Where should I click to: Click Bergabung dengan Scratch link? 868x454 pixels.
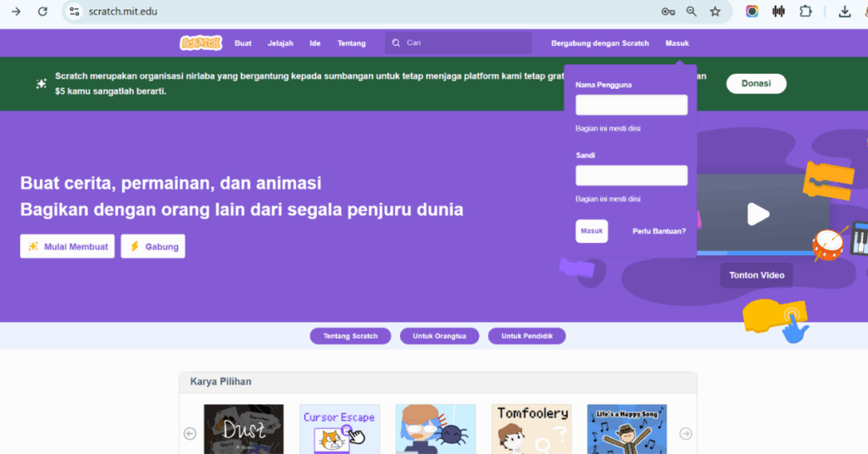(x=600, y=43)
